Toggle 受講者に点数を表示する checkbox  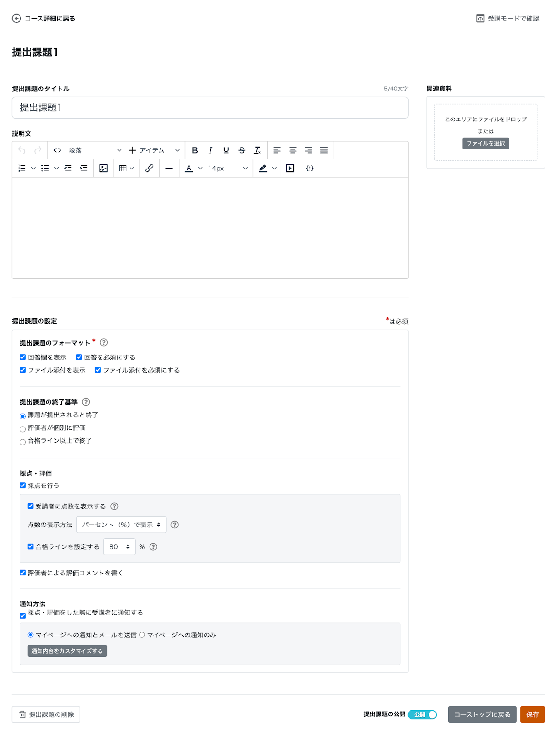pos(30,506)
